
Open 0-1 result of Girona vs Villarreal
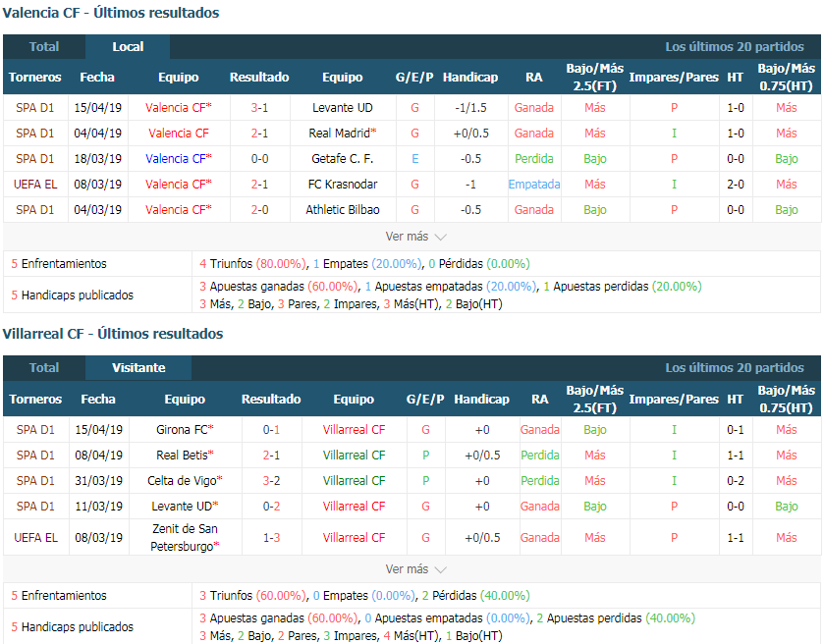pyautogui.click(x=271, y=430)
